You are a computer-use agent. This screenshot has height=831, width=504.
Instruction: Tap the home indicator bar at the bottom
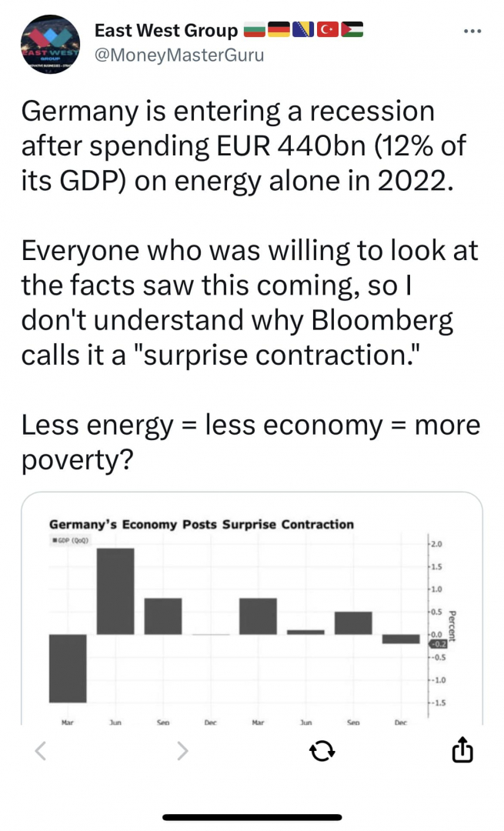252,817
